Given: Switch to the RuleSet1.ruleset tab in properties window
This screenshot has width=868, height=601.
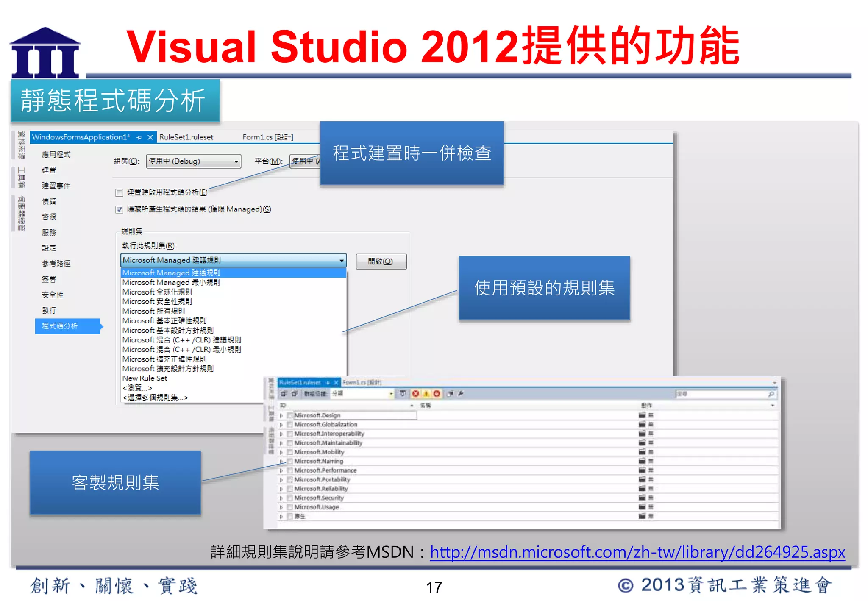Looking at the screenshot, I should (186, 137).
